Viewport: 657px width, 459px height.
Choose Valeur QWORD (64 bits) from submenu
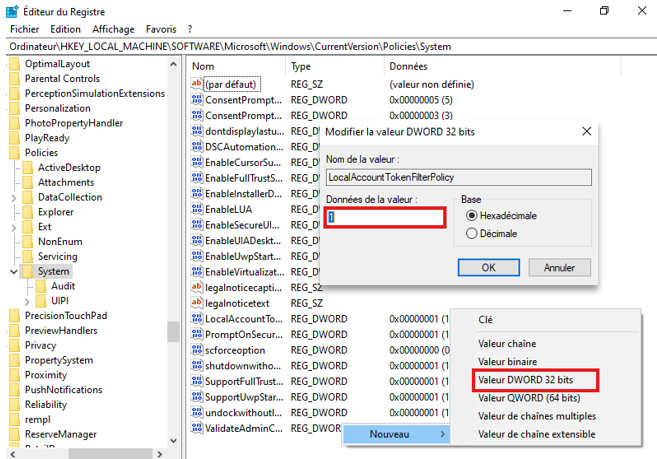pyautogui.click(x=529, y=398)
